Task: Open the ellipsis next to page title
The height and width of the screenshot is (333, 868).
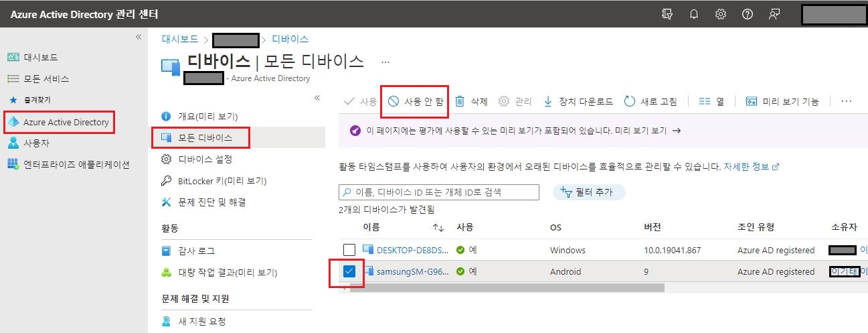Action: (385, 62)
